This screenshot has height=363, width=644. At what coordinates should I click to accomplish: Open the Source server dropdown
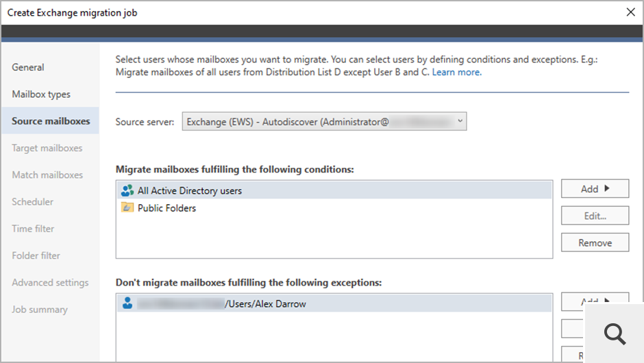click(x=325, y=121)
